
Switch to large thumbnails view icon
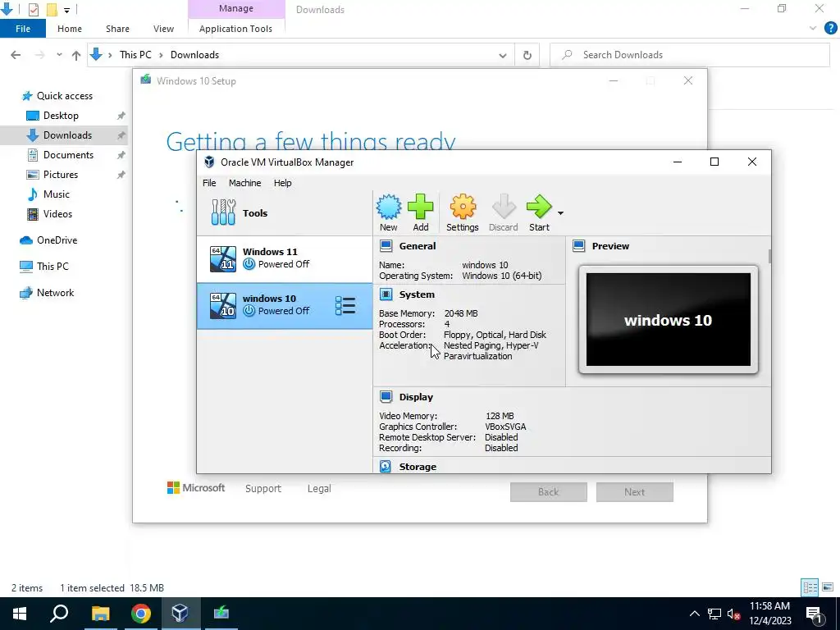coord(828,587)
